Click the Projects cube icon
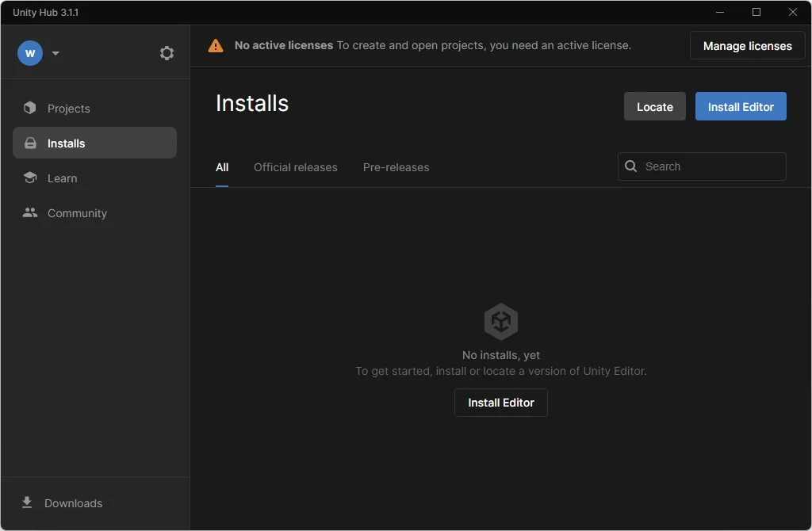This screenshot has height=531, width=812. click(x=30, y=108)
